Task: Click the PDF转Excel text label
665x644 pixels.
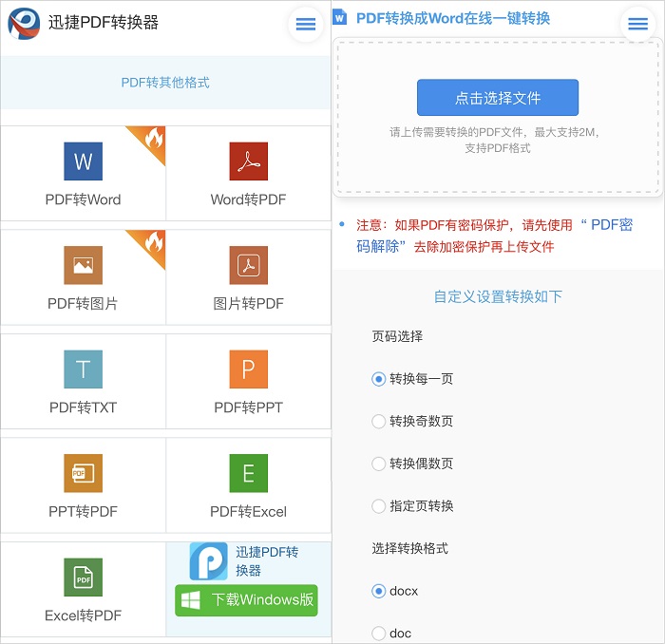Action: (x=249, y=511)
